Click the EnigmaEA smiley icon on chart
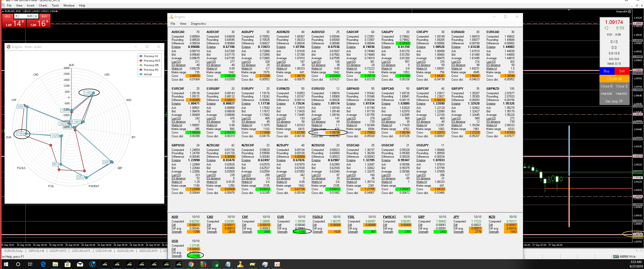The image size is (644, 269). coord(630,11)
